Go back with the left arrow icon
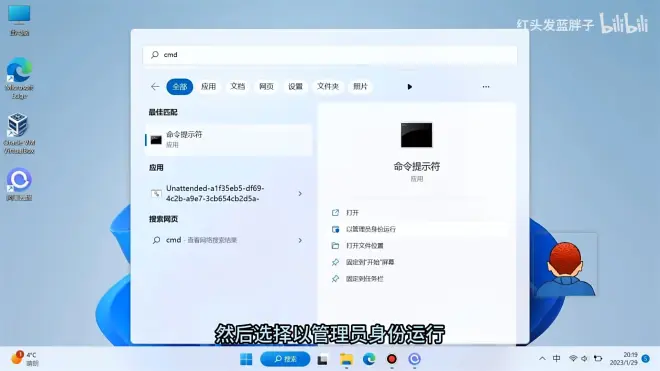This screenshot has width=660, height=371. (x=155, y=87)
